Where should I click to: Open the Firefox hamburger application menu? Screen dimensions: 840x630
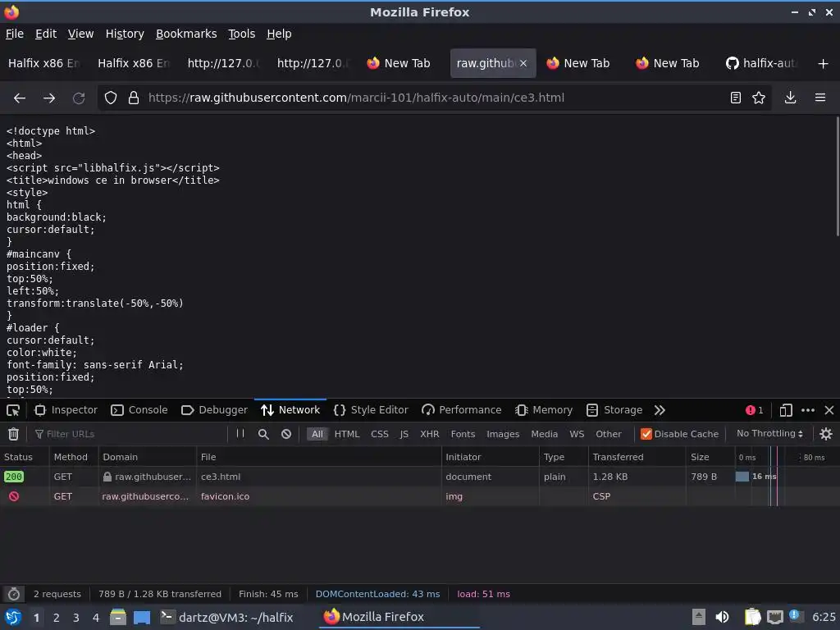point(820,98)
